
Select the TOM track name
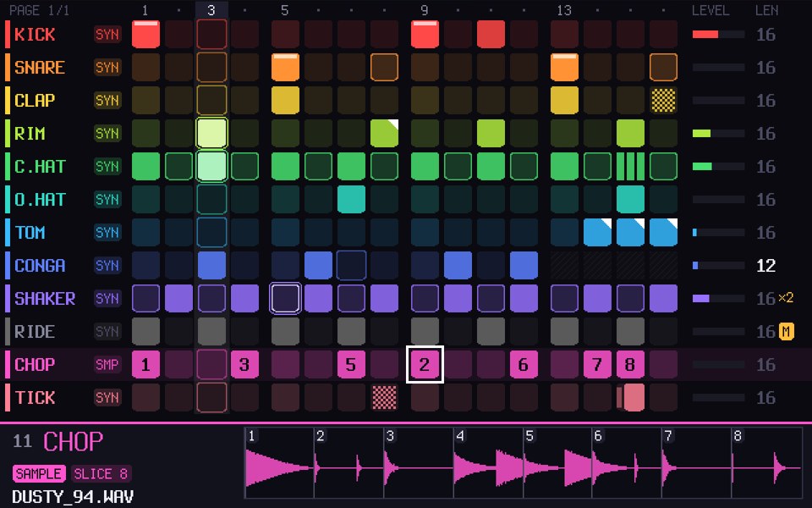(x=30, y=232)
